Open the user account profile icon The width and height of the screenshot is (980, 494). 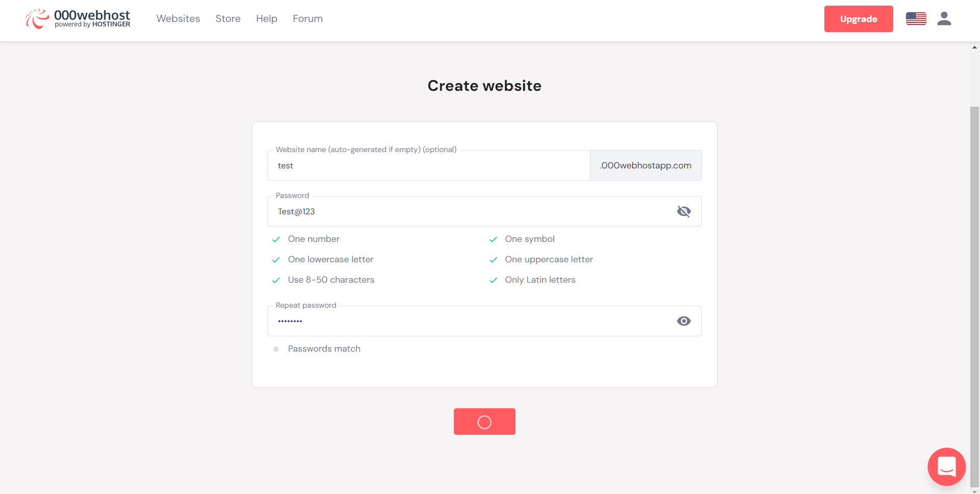pos(944,18)
